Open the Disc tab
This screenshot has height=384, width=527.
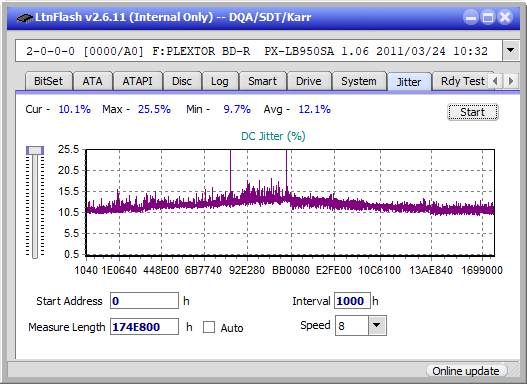(x=182, y=81)
